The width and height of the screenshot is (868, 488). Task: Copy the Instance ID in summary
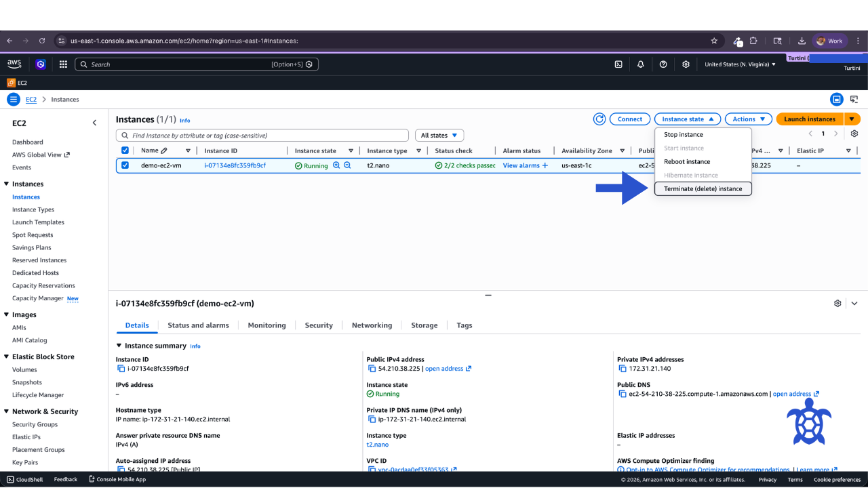click(x=121, y=369)
